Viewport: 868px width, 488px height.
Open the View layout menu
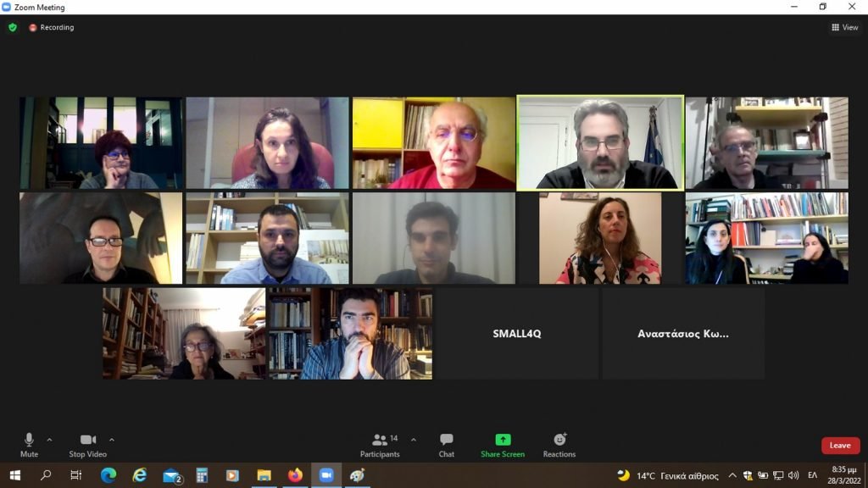[845, 27]
